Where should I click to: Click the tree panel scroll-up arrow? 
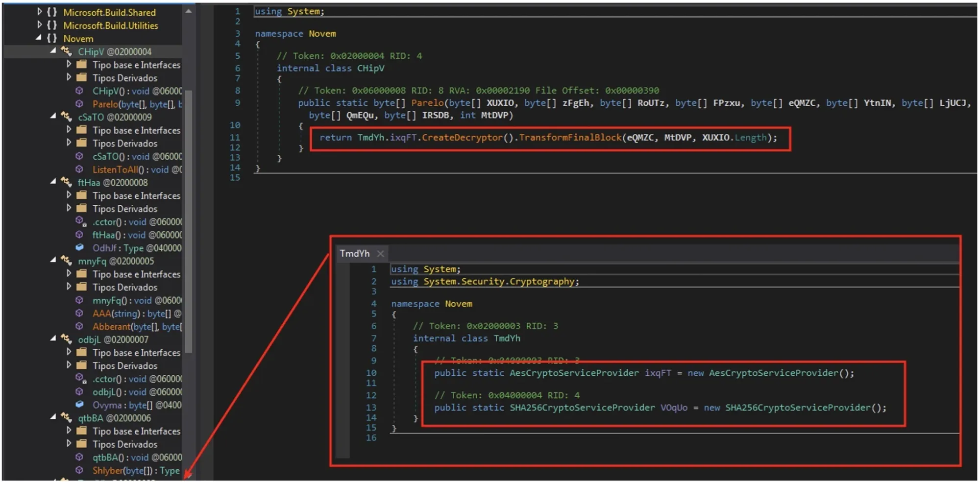(x=189, y=11)
